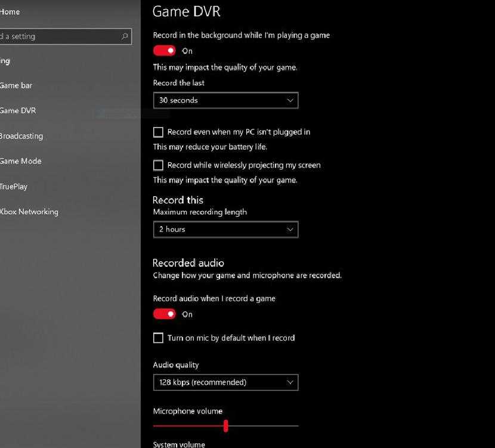This screenshot has height=448, width=495.
Task: Open the Record the last 30 seconds dropdown
Action: (x=225, y=101)
